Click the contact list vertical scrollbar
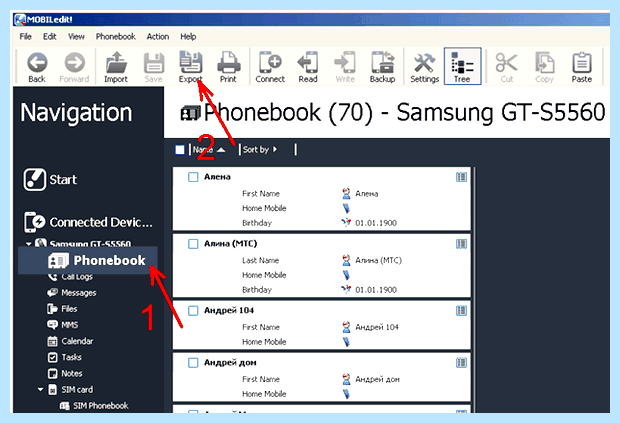The width and height of the screenshot is (620, 423). click(473, 290)
